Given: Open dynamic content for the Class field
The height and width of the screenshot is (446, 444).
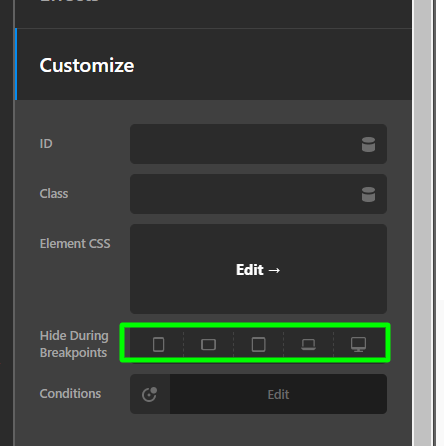Looking at the screenshot, I should click(x=368, y=194).
